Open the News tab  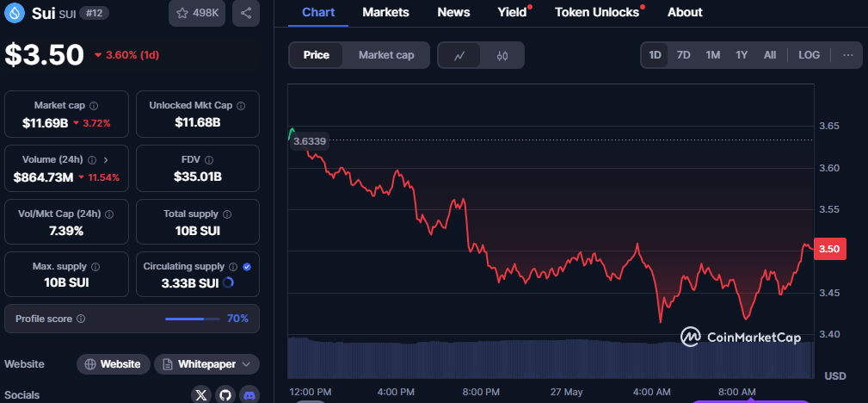pos(453,12)
